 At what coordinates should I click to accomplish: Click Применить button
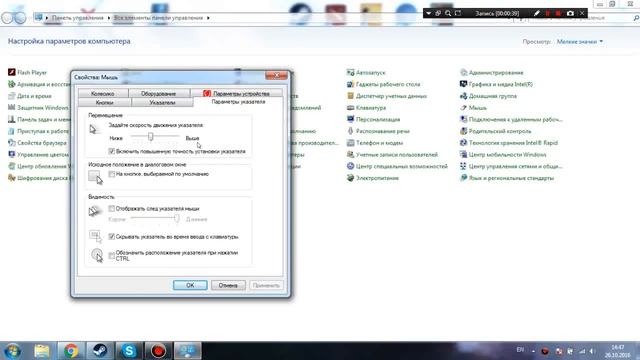[266, 285]
